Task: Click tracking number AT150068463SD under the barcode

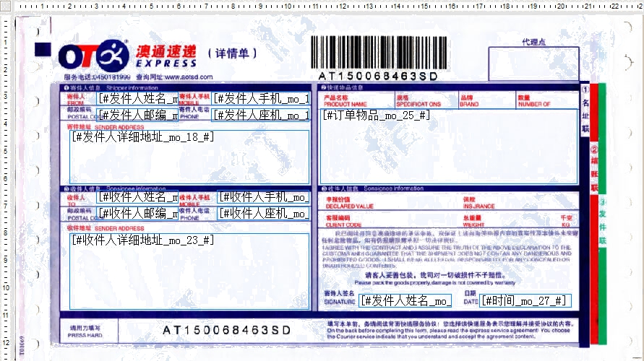Action: click(x=378, y=76)
